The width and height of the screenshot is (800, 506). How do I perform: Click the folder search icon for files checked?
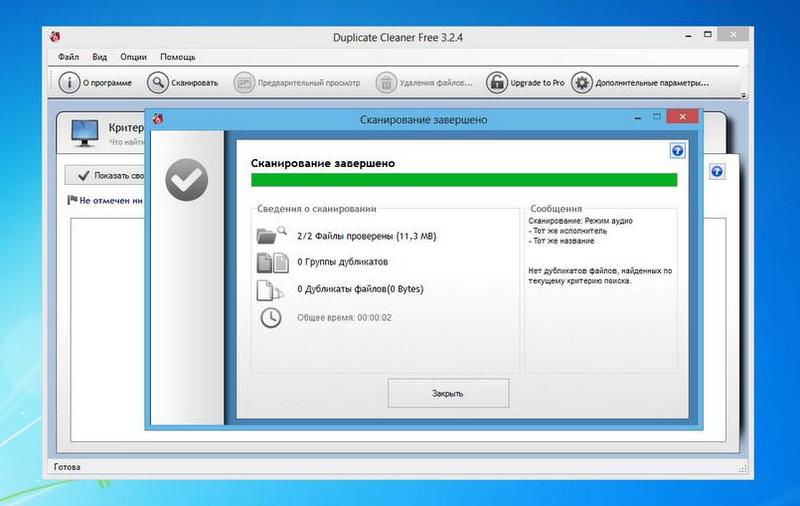tap(271, 235)
